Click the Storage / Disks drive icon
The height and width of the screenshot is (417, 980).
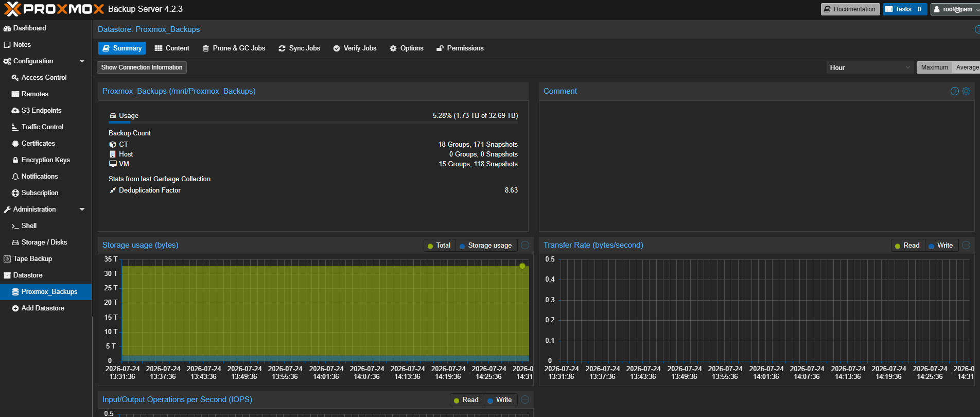pos(15,242)
